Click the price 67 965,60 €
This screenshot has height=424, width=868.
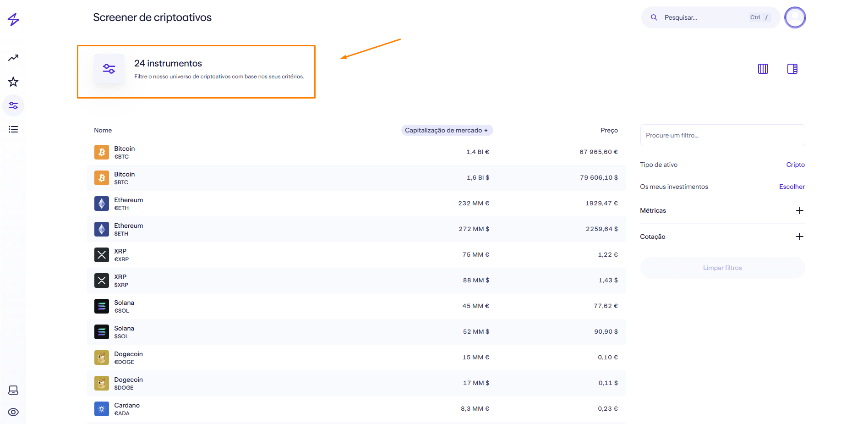click(599, 152)
